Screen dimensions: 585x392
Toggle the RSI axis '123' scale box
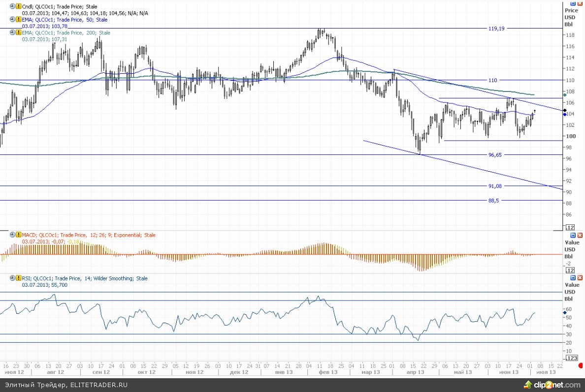tap(571, 358)
